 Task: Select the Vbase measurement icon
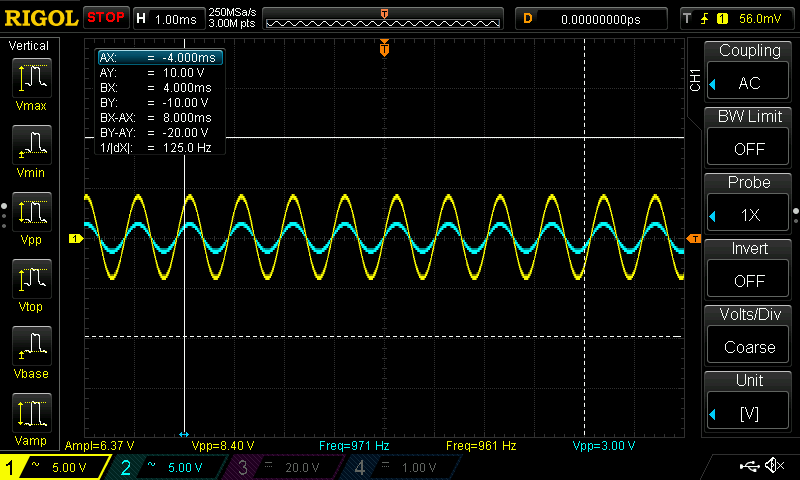32,345
